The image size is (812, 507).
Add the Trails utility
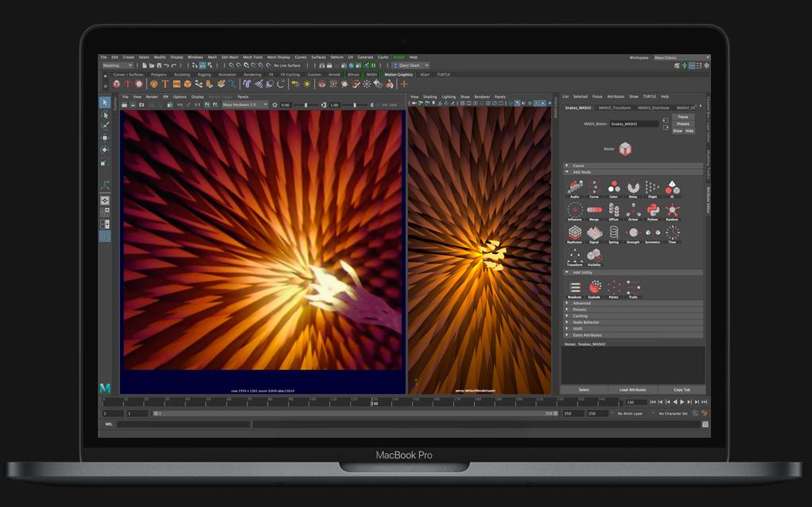point(633,287)
